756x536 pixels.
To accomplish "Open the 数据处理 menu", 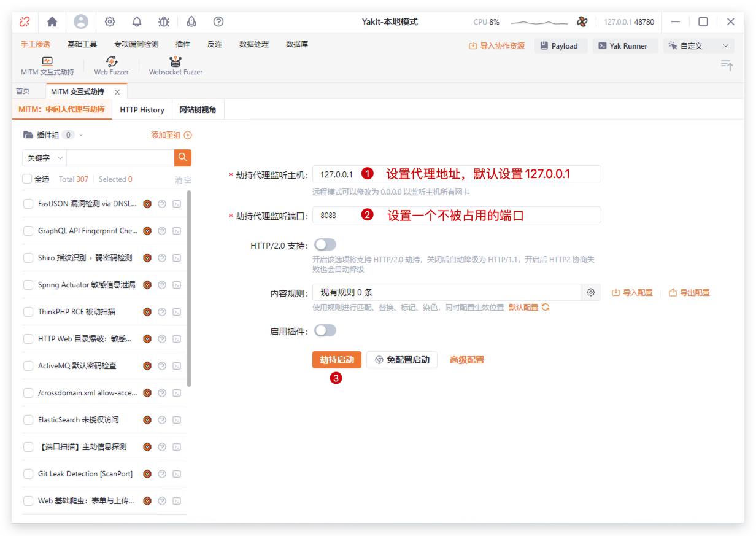I will coord(254,44).
